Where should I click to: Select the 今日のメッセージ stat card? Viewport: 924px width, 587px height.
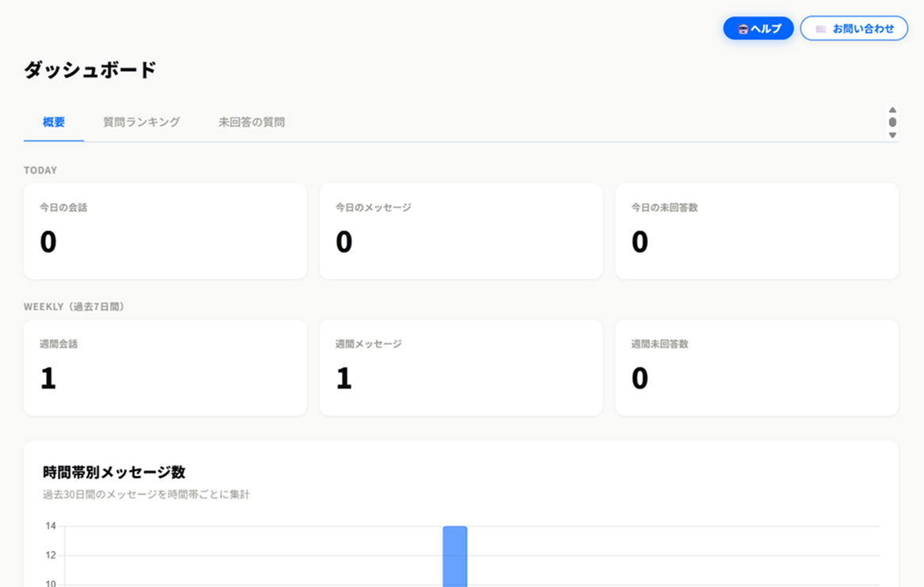click(461, 231)
